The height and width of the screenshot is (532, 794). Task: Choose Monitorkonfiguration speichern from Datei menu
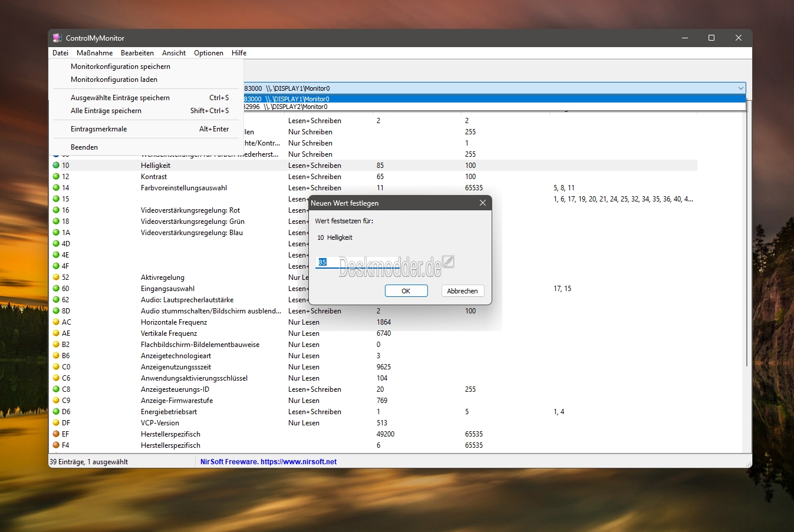coord(120,67)
